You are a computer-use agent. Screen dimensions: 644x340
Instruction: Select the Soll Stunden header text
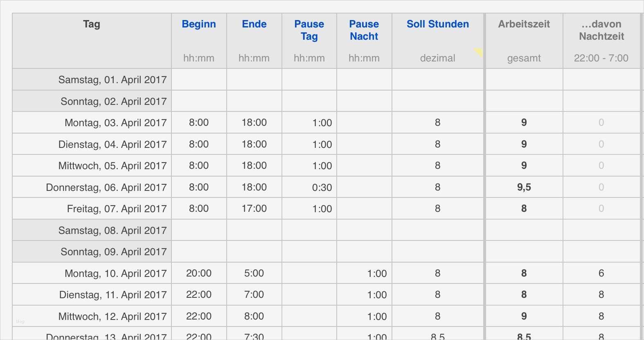437,24
